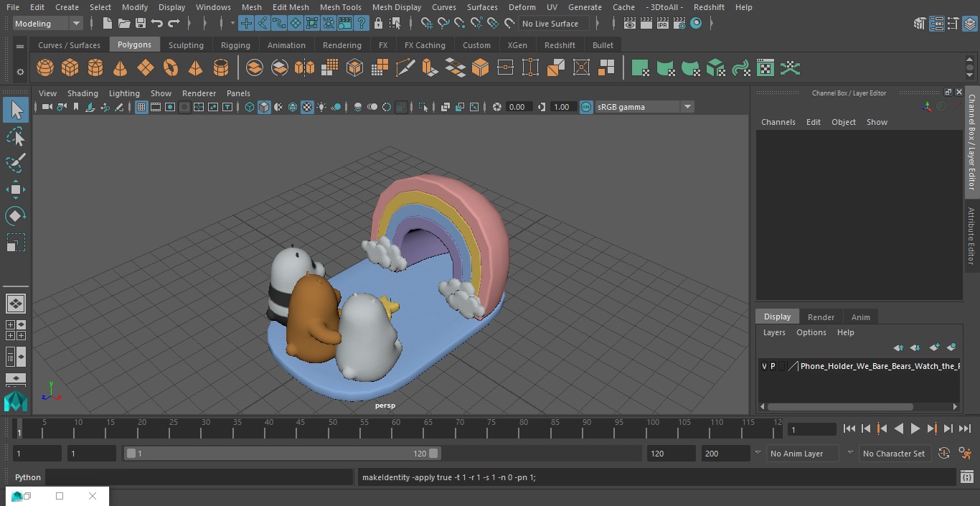Viewport: 980px width, 506px height.
Task: Open the No Anim Layer dropdown
Action: click(802, 454)
